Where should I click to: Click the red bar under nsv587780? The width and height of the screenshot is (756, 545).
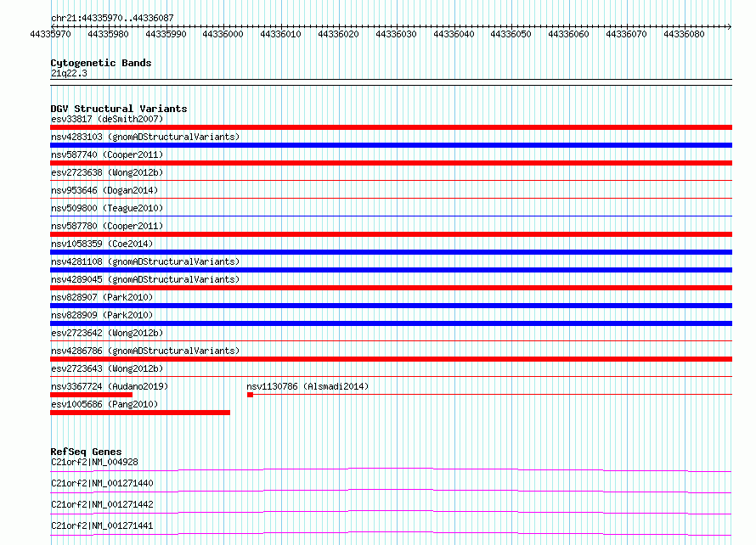click(x=391, y=234)
